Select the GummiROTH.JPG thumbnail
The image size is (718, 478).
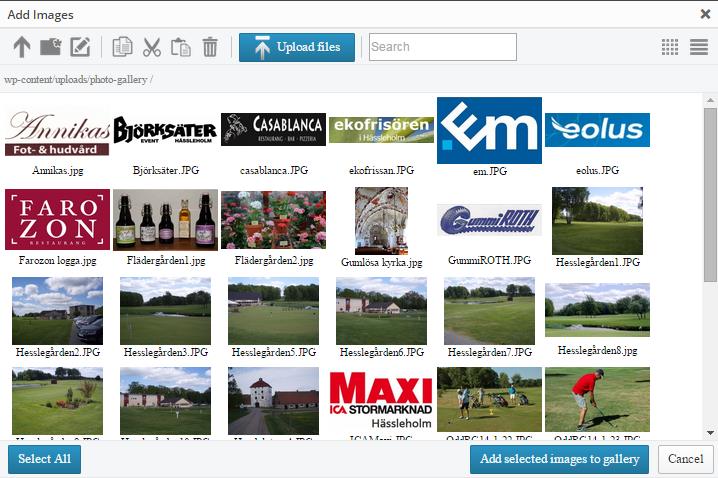pos(490,220)
